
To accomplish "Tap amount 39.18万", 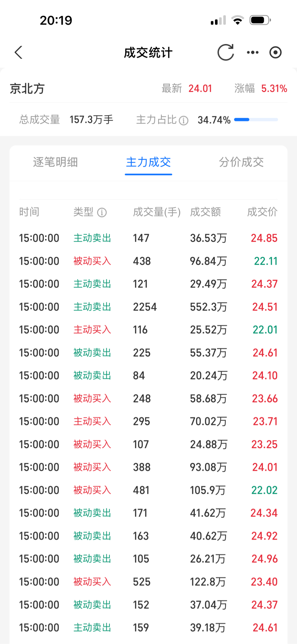I will (x=208, y=627).
